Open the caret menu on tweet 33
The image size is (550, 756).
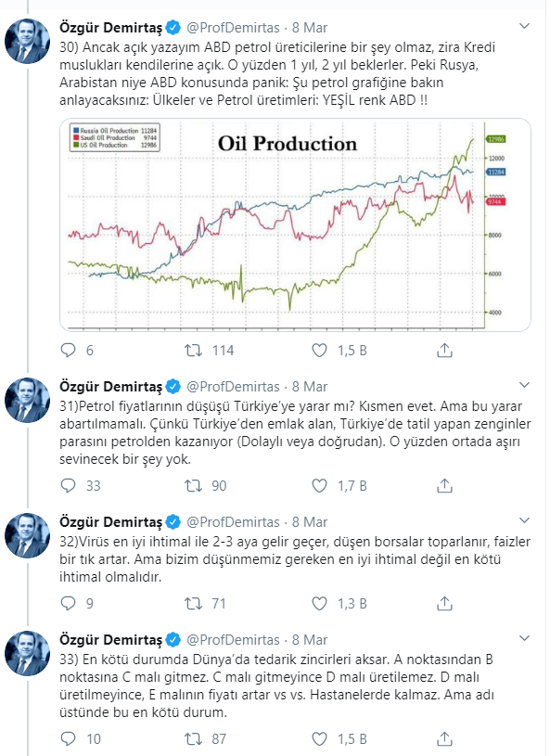pos(524,638)
